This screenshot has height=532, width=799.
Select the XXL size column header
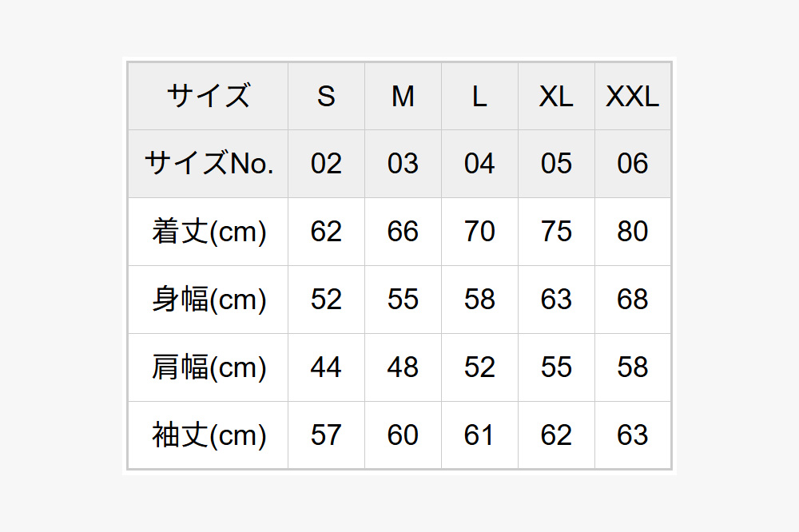coord(633,96)
